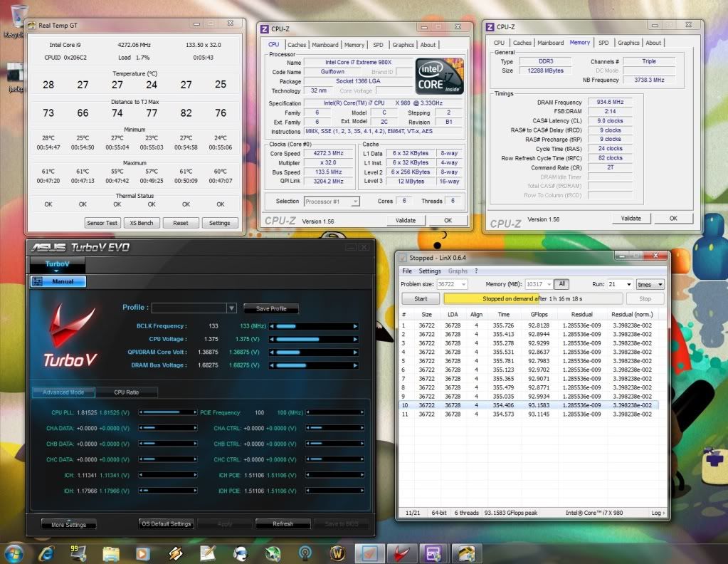Open the notepad-with-pencil taskbar icon
The image size is (728, 564).
click(x=208, y=553)
